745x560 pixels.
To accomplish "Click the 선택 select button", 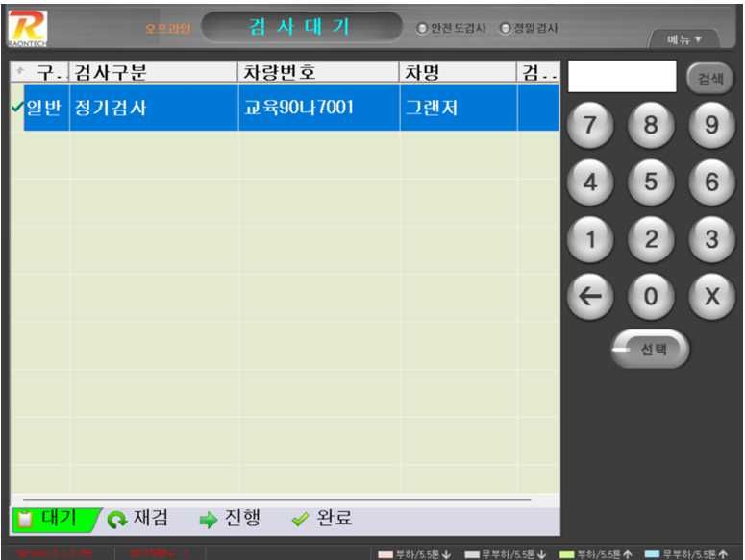I will click(x=651, y=350).
